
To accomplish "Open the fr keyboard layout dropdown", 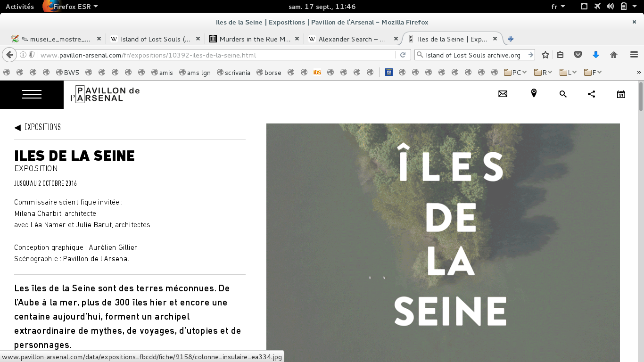I will click(x=558, y=7).
